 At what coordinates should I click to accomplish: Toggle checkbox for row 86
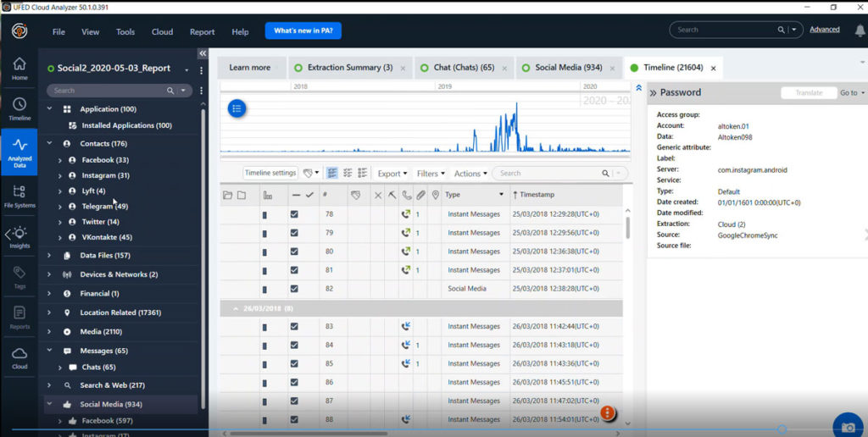pos(294,382)
